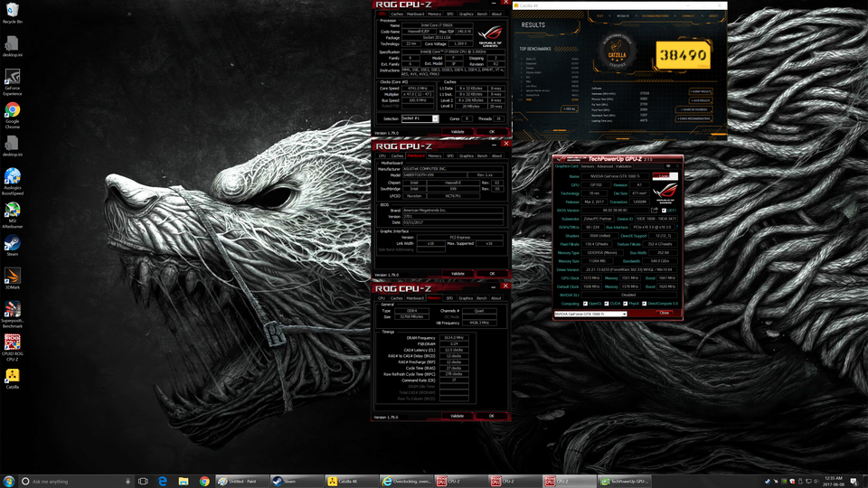Open the GTX 1080 Ti GPU selector dropdown
Image resolution: width=868 pixels, height=488 pixels.
(x=590, y=314)
